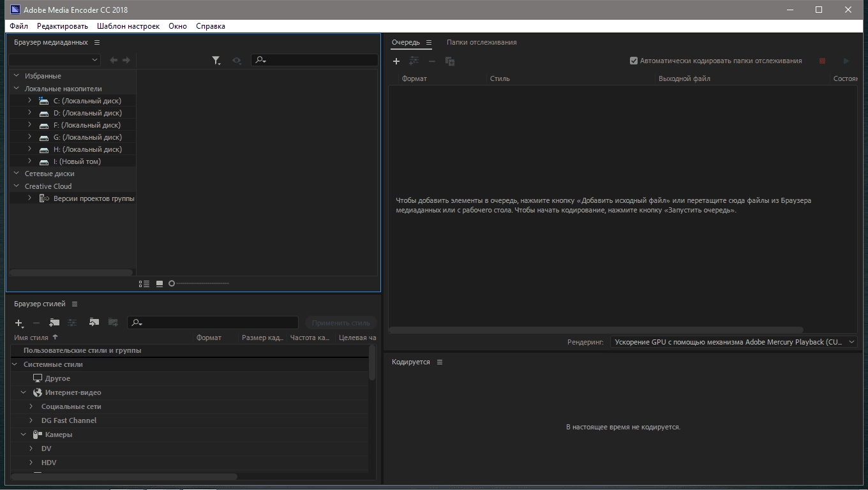Collapse the Локальные накопители section
The image size is (868, 490).
pyautogui.click(x=17, y=89)
